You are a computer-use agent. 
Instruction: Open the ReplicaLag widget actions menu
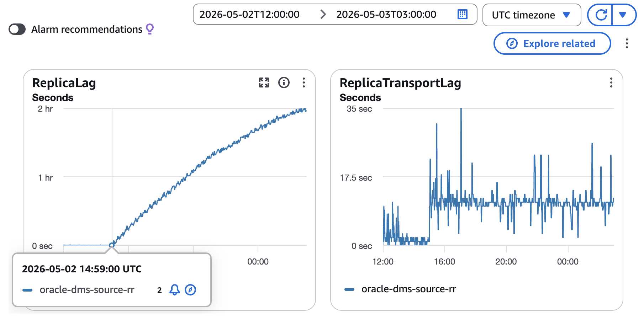[304, 82]
